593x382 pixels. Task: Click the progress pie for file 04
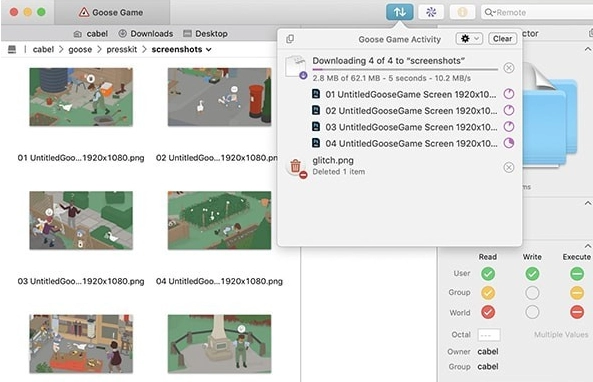[509, 143]
